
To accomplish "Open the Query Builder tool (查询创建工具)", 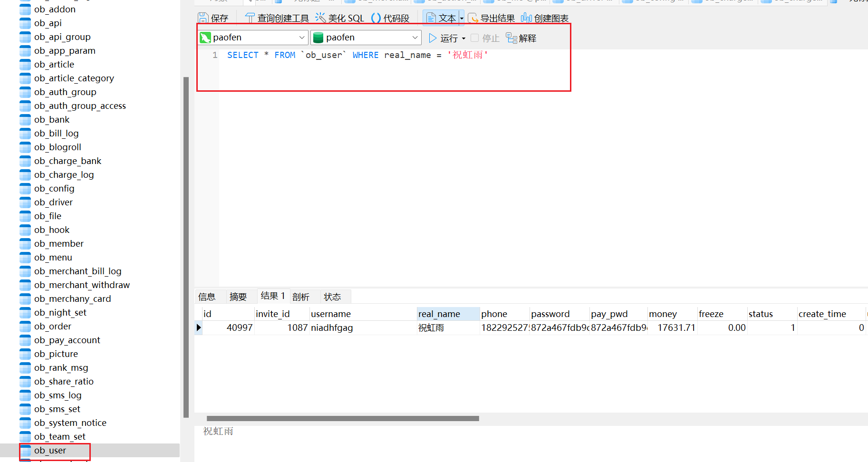I will [x=250, y=18].
